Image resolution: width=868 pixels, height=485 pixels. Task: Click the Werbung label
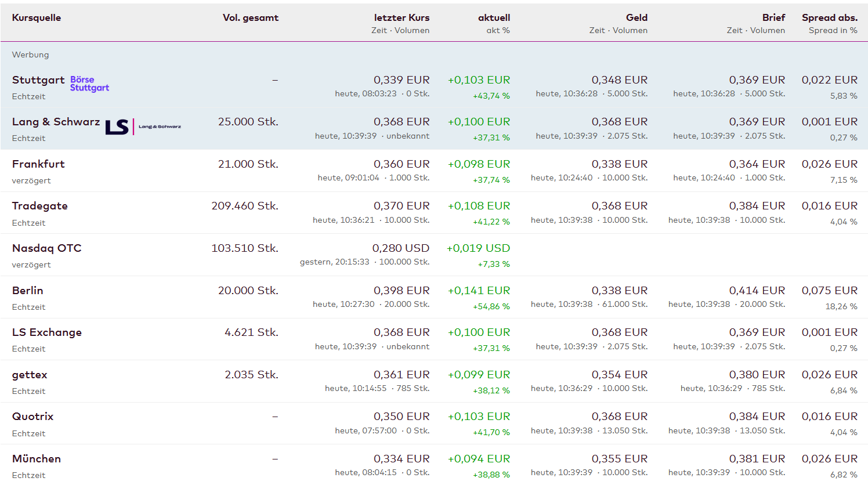point(31,55)
